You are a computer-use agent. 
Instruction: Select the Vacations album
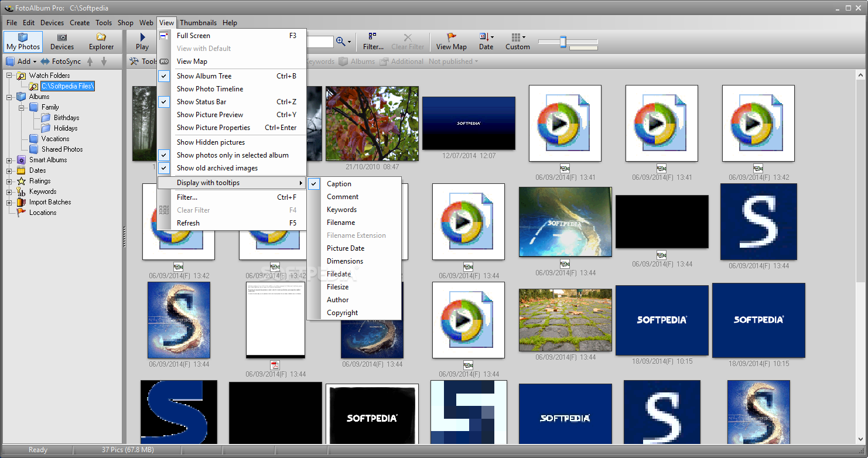coord(55,139)
